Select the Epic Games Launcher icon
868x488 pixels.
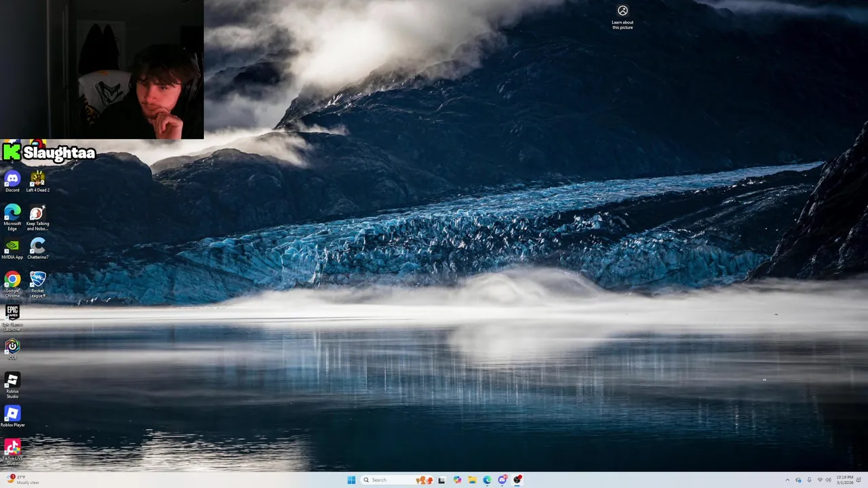[12, 318]
